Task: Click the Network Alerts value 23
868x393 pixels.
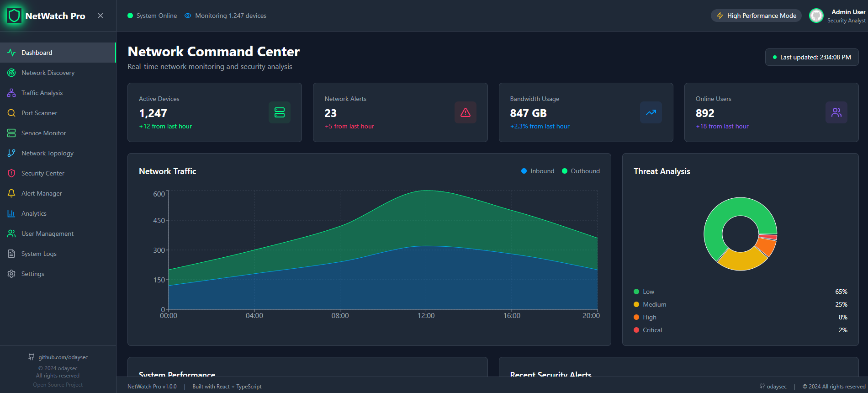Action: 331,113
